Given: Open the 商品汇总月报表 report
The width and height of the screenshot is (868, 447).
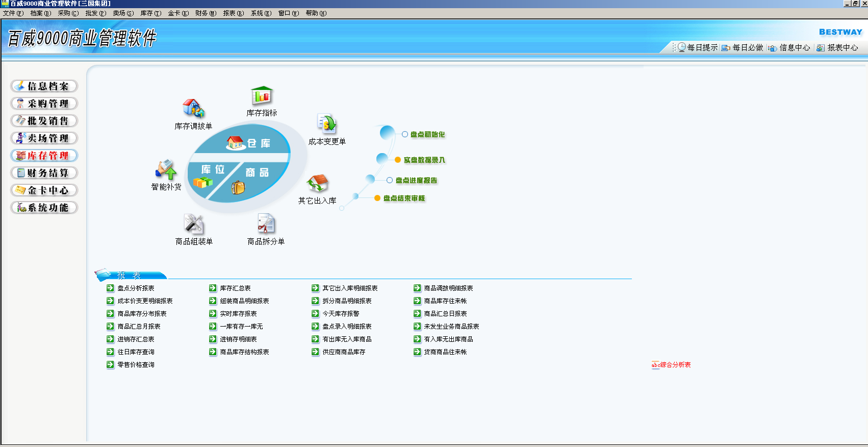Looking at the screenshot, I should coord(139,327).
